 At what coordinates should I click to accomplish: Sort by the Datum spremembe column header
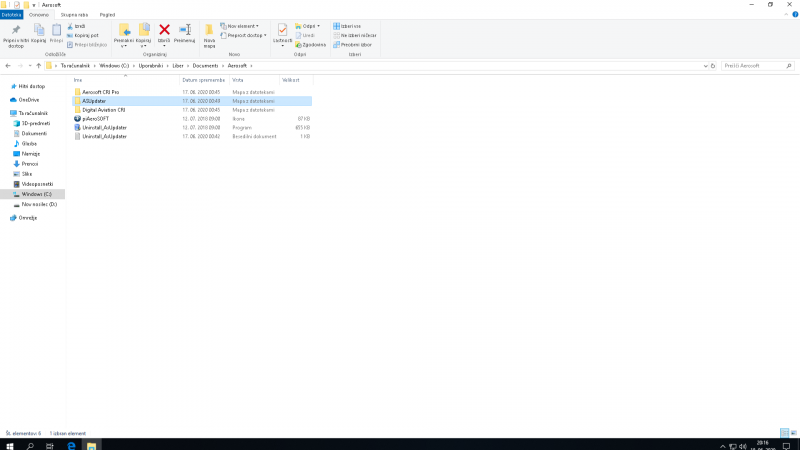click(205, 80)
